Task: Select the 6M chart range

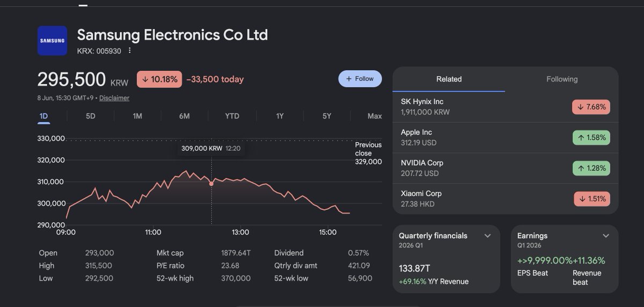Action: 184,116
